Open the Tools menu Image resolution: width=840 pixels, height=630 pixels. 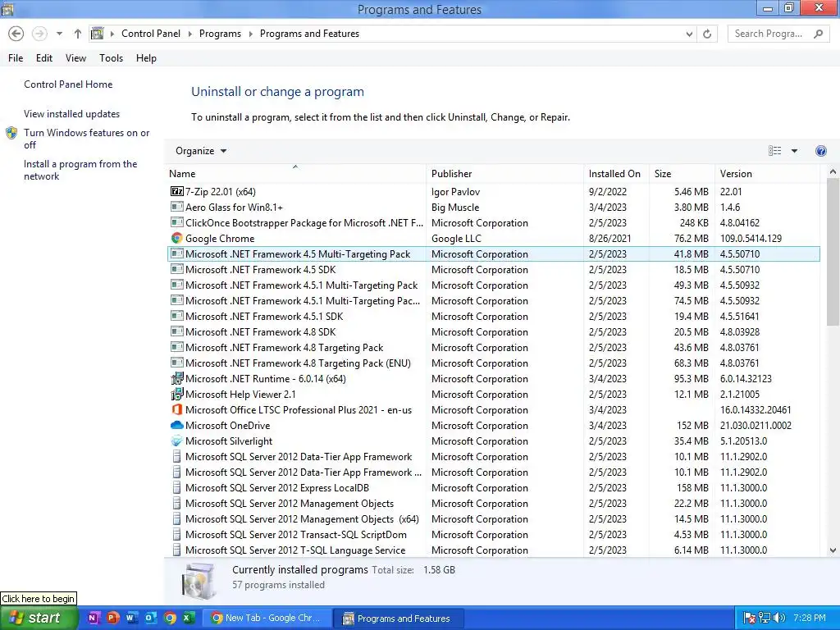(111, 58)
